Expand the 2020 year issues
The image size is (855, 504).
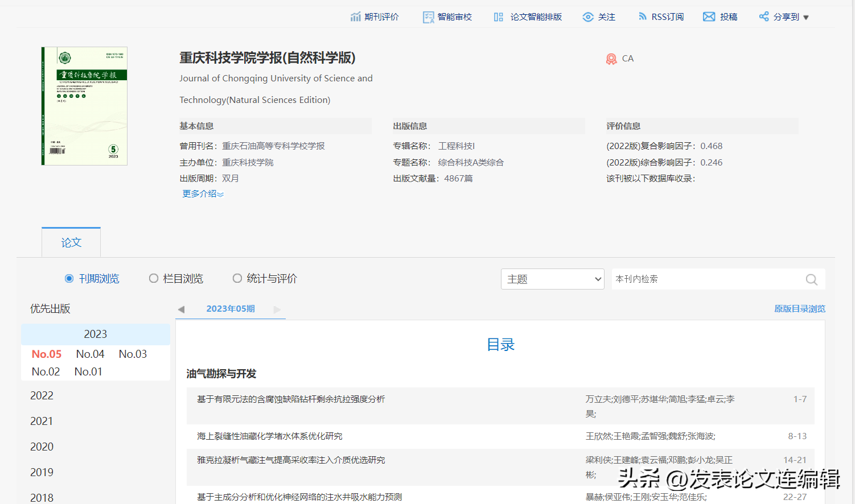click(x=42, y=447)
